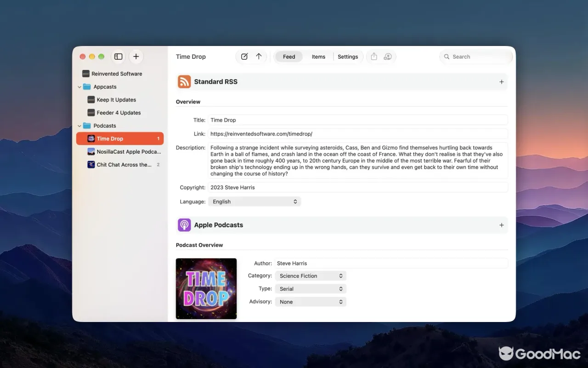Click the Standard RSS section heading

tap(215, 82)
